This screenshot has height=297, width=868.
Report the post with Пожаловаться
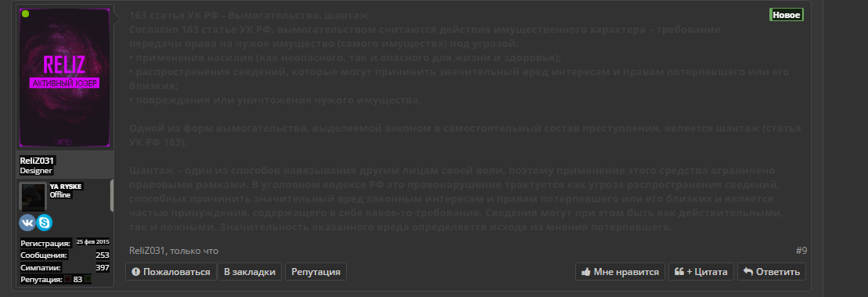pos(171,271)
